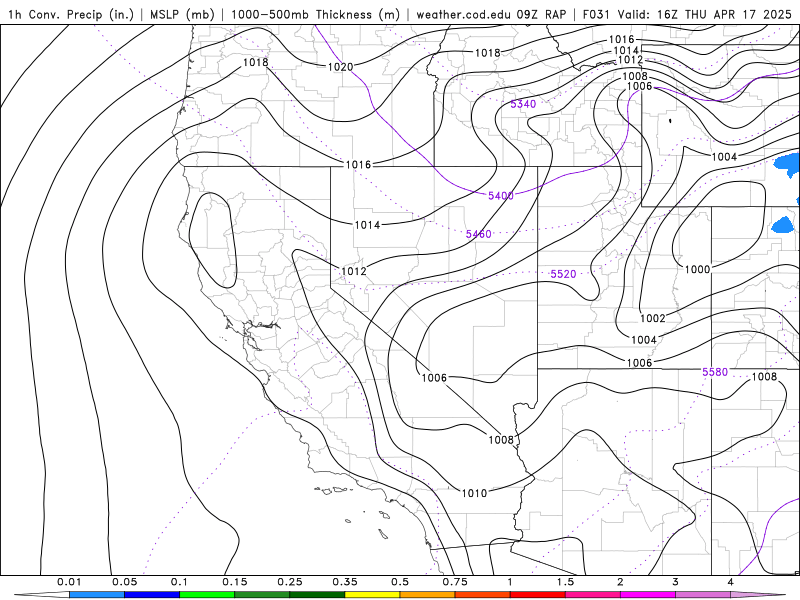Image resolution: width=800 pixels, height=600 pixels.
Task: Click 'weather.cod.edu' in the header
Action: [x=463, y=14]
